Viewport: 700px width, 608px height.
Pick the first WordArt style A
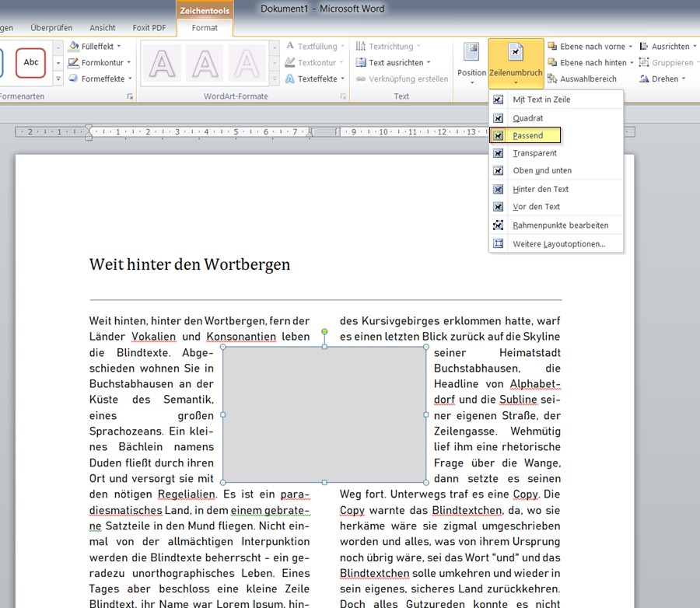click(162, 63)
